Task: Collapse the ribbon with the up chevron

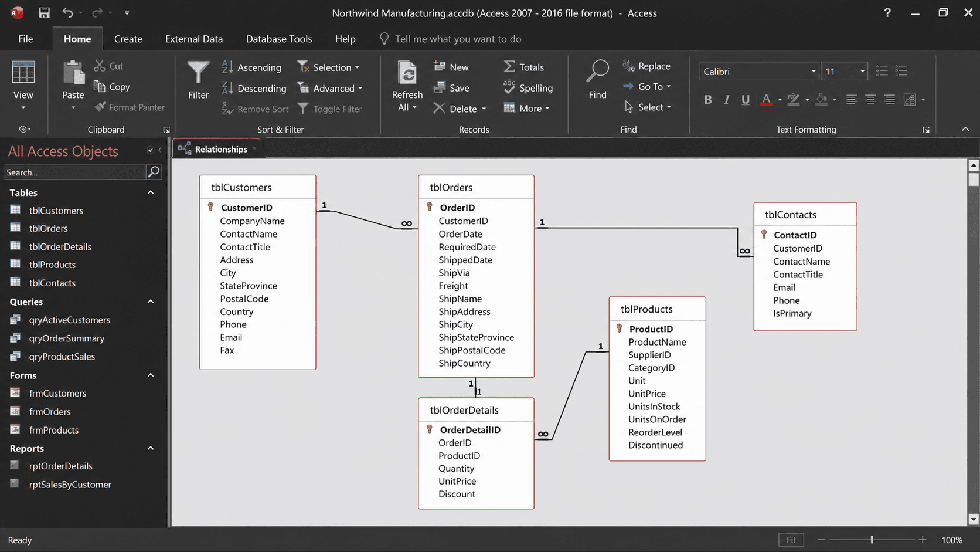Action: [965, 129]
